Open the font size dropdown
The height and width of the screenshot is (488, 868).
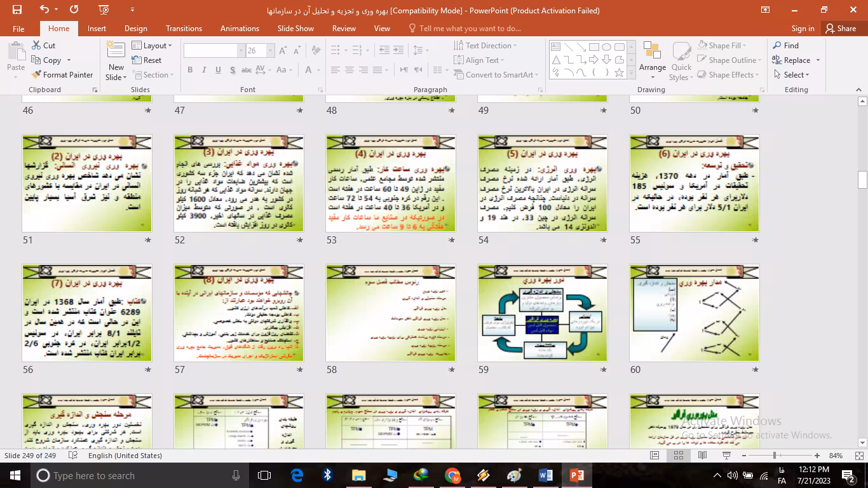pos(271,51)
